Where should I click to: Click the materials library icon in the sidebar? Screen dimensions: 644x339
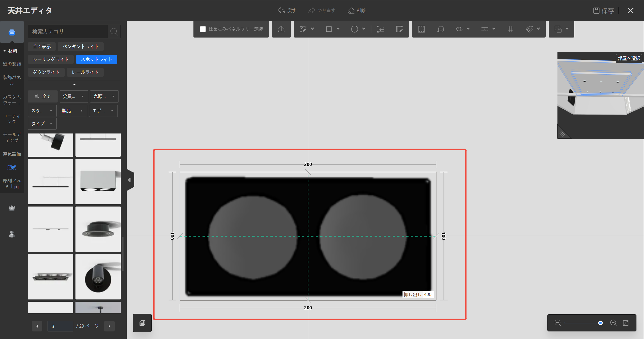pyautogui.click(x=12, y=32)
